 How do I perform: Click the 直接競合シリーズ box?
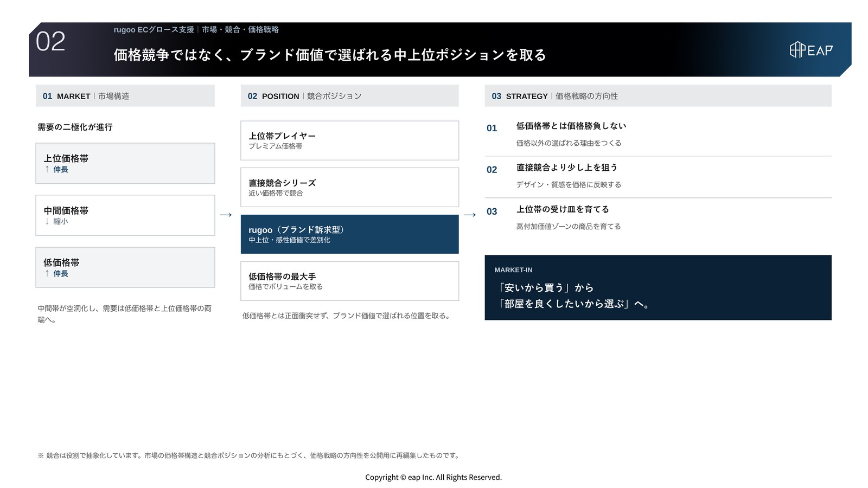pos(349,187)
